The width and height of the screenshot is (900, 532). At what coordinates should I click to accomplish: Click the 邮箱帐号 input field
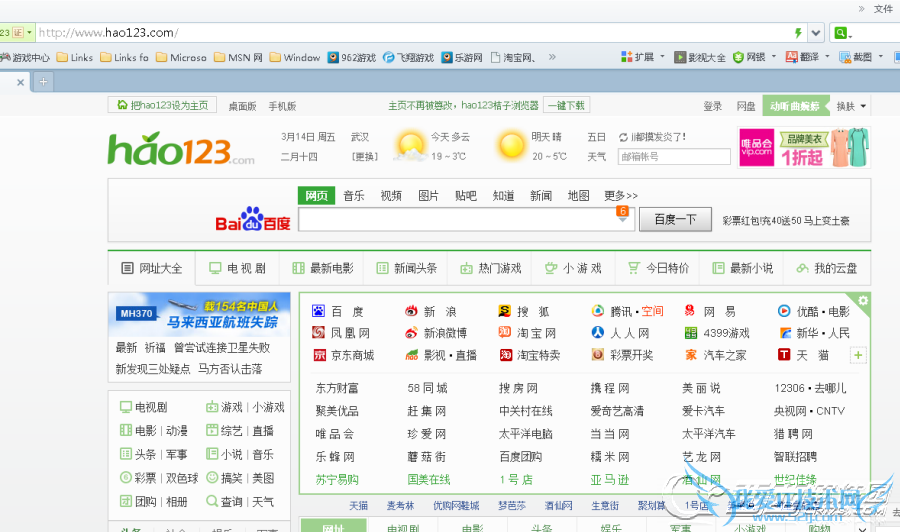point(674,157)
